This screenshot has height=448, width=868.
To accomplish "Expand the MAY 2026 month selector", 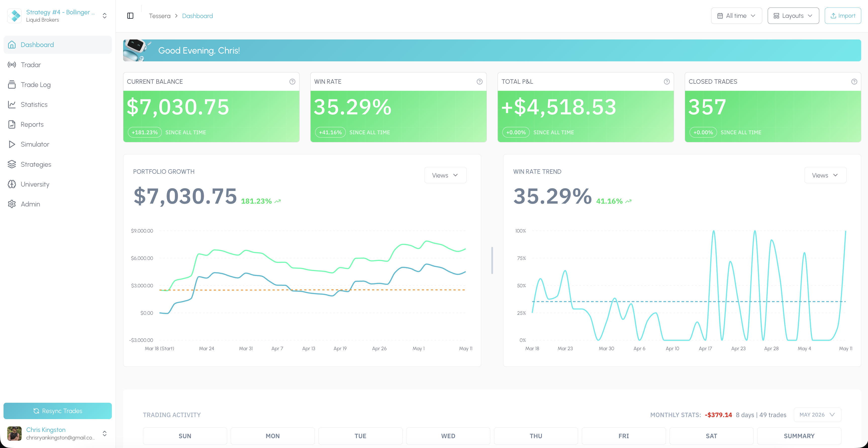I will [x=817, y=415].
